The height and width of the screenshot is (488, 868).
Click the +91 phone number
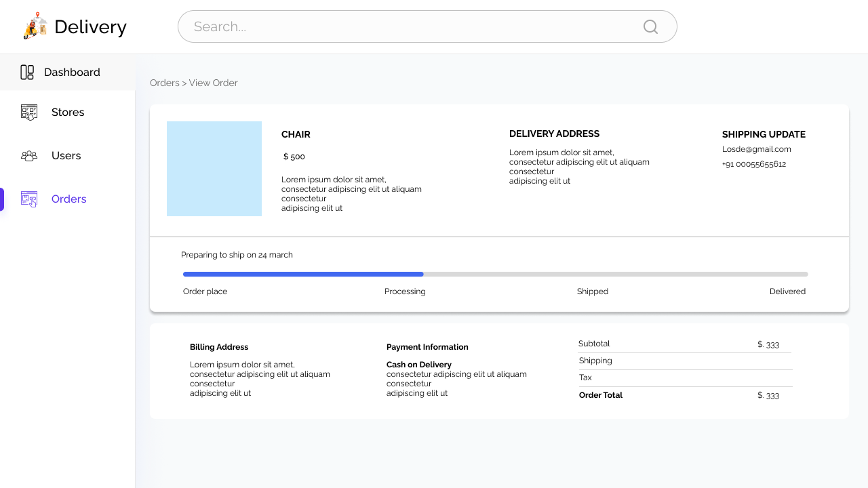[753, 164]
